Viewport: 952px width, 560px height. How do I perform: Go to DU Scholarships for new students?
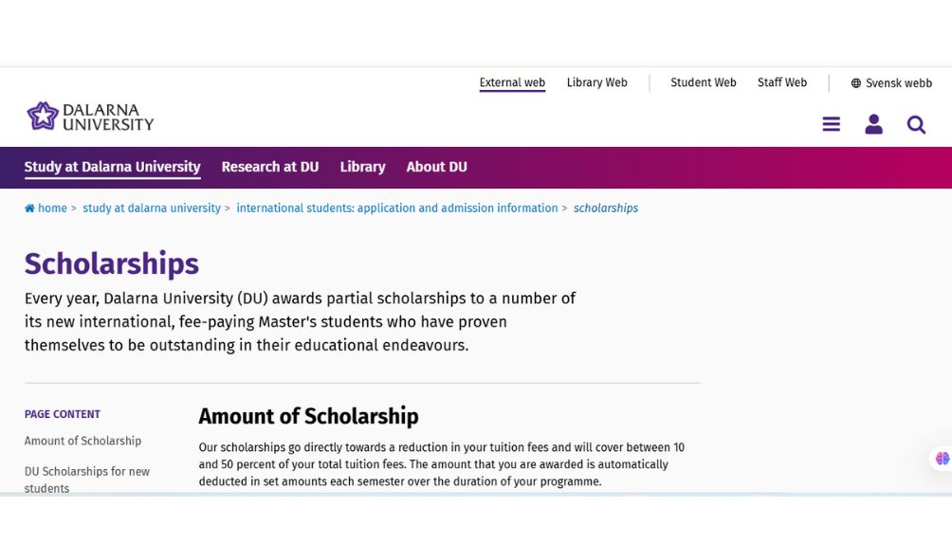87,479
